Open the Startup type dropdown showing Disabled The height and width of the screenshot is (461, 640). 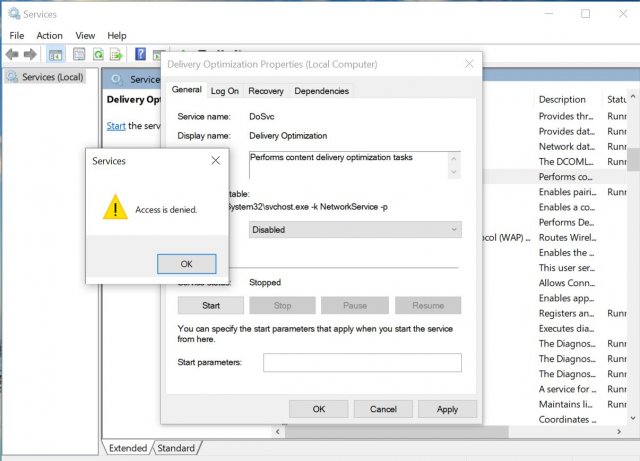pos(355,229)
